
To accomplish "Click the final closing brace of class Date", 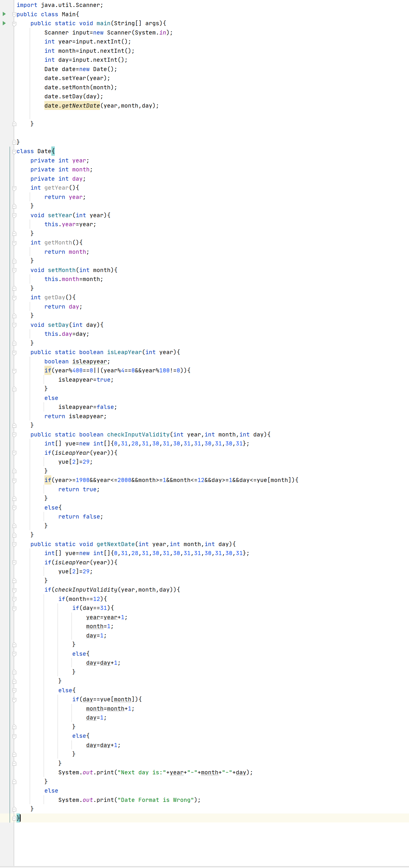I will coord(18,818).
